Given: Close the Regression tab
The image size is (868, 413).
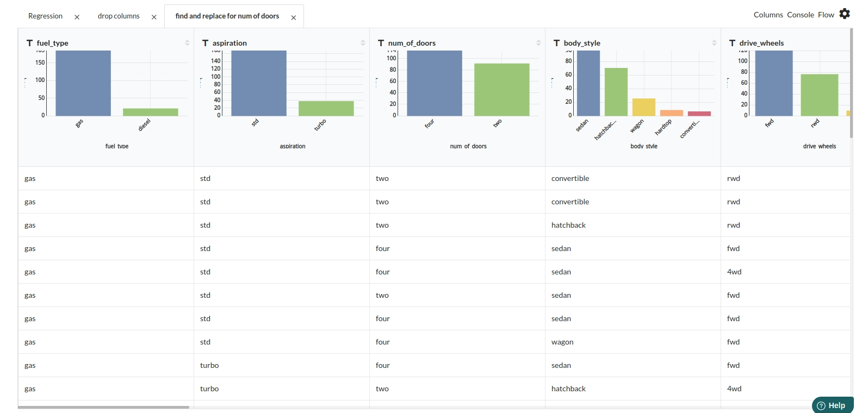Looking at the screenshot, I should click(77, 17).
